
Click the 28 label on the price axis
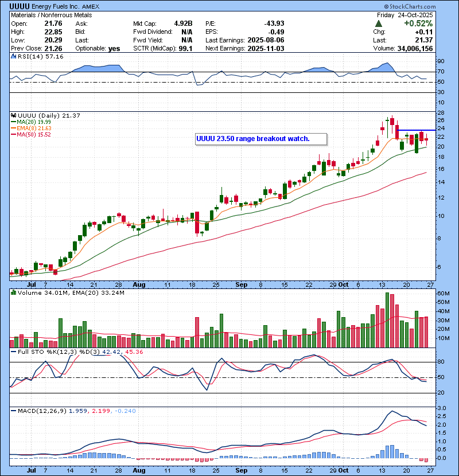tap(441, 112)
